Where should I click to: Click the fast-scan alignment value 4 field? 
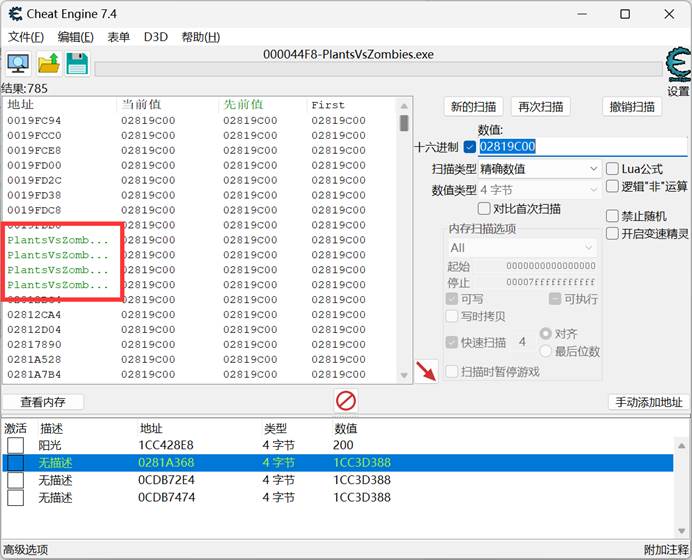point(522,342)
